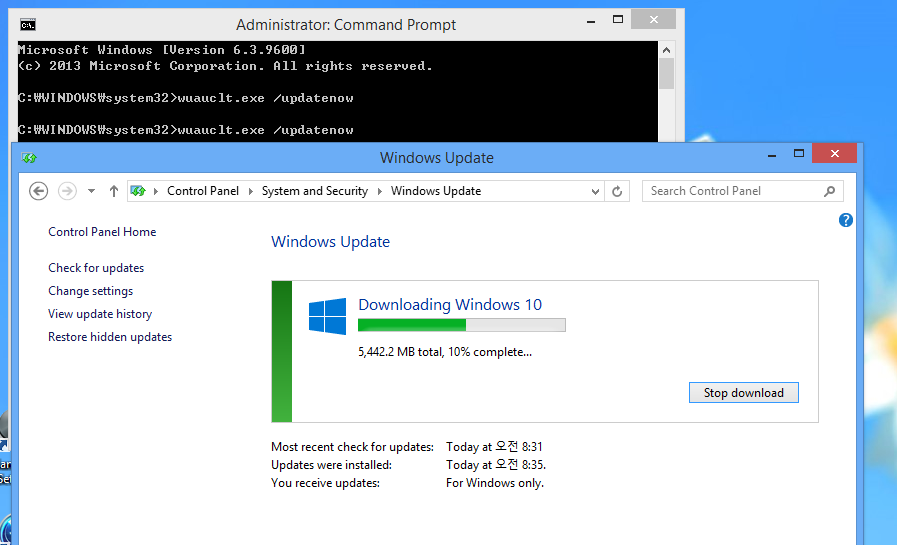The width and height of the screenshot is (897, 545).
Task: Expand the chevron after Control Panel breadcrumb
Action: [251, 191]
